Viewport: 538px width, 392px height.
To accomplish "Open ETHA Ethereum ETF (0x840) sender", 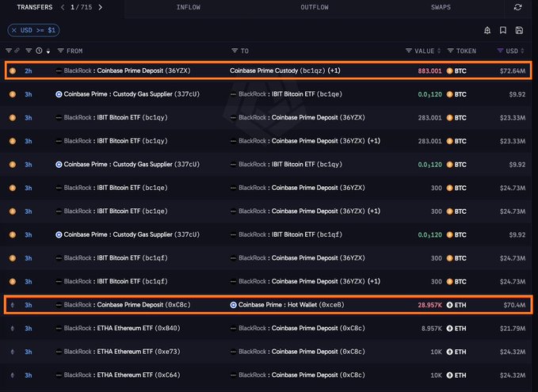I will (118, 328).
